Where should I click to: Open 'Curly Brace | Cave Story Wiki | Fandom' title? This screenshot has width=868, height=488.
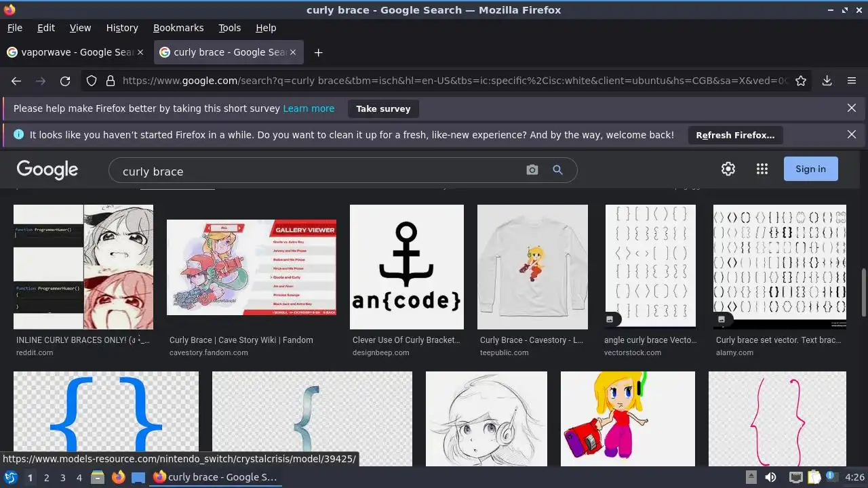[x=241, y=340]
